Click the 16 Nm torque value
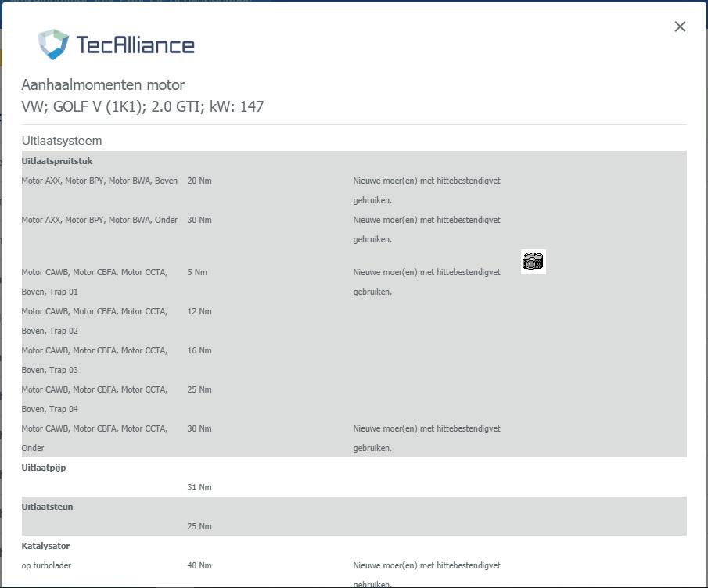 [x=199, y=350]
